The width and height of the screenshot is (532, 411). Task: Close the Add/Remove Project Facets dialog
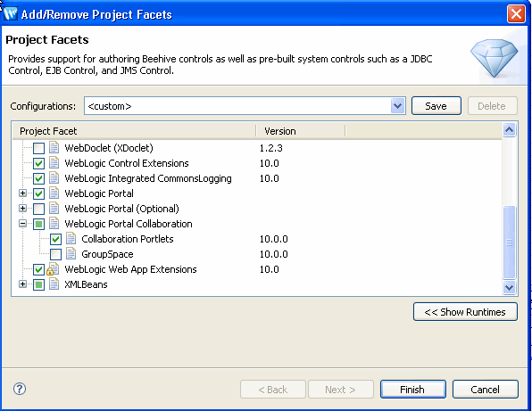click(516, 14)
